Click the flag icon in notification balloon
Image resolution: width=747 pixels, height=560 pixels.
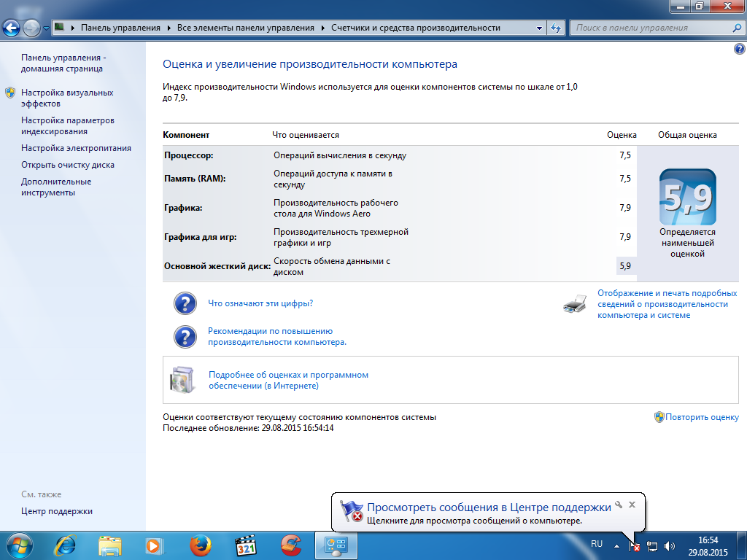click(352, 511)
